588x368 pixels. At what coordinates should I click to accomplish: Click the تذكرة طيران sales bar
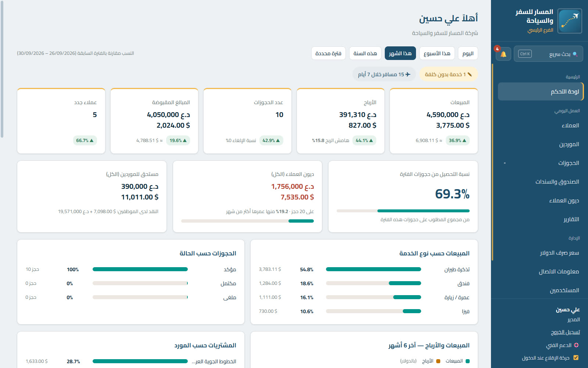point(373,269)
